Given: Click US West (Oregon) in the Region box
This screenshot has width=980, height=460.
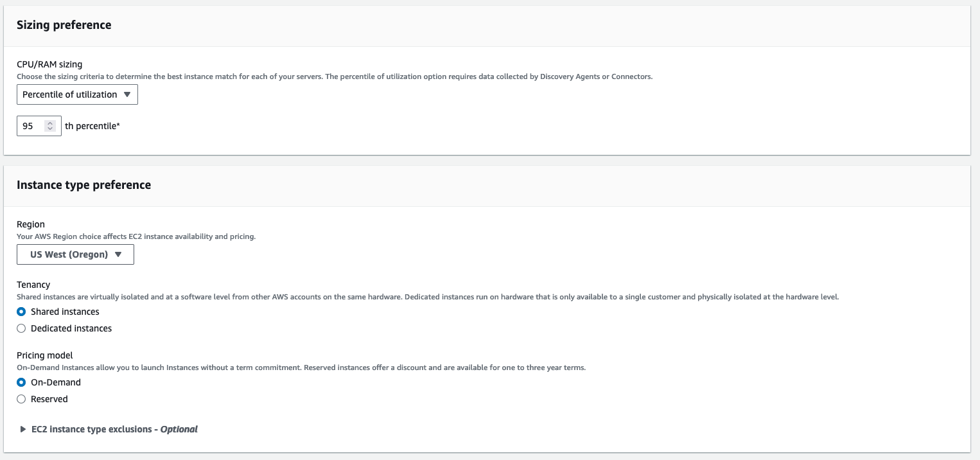Looking at the screenshot, I should coord(67,254).
